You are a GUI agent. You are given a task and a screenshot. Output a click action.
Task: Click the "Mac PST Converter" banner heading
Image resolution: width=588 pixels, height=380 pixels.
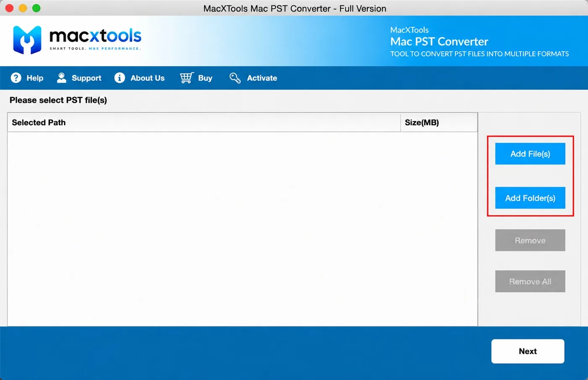439,42
